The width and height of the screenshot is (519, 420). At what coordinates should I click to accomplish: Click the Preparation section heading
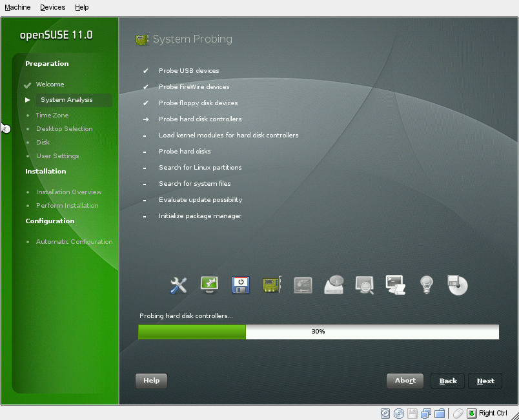click(47, 64)
